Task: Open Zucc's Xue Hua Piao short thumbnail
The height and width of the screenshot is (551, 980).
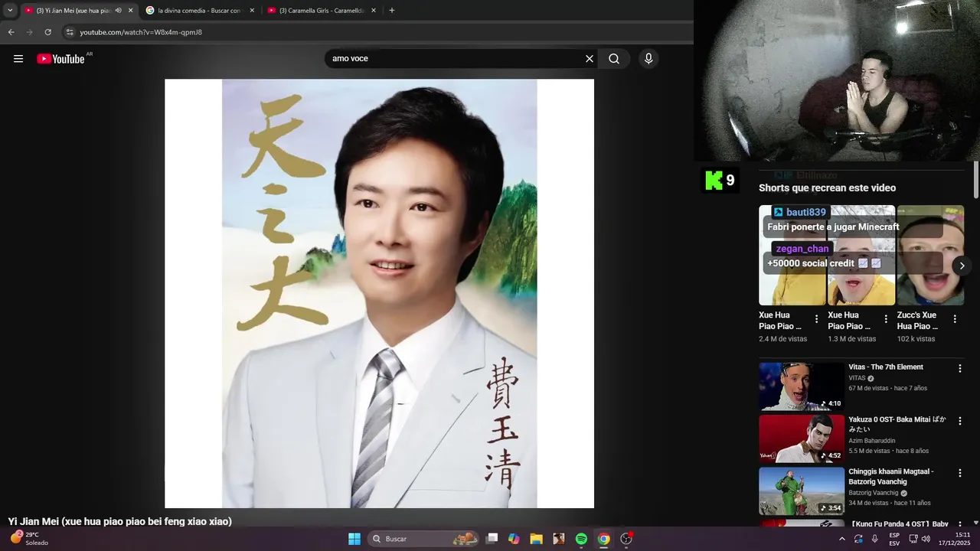Action: pyautogui.click(x=930, y=255)
